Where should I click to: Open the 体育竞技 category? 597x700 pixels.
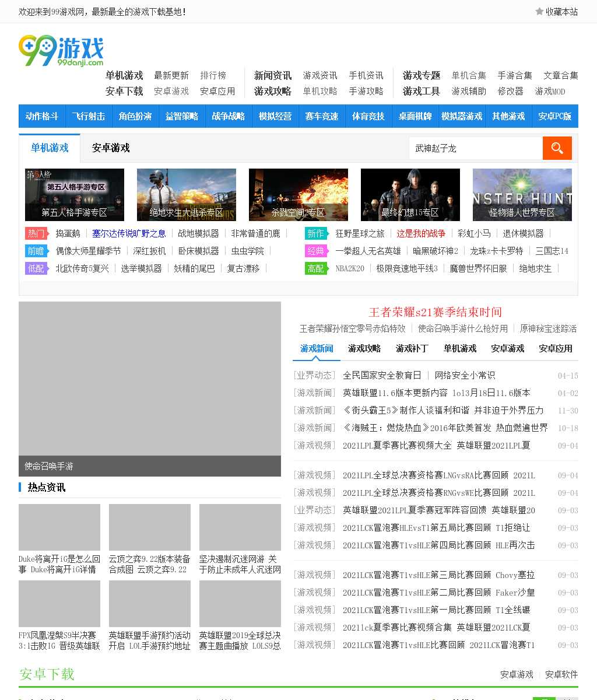368,116
